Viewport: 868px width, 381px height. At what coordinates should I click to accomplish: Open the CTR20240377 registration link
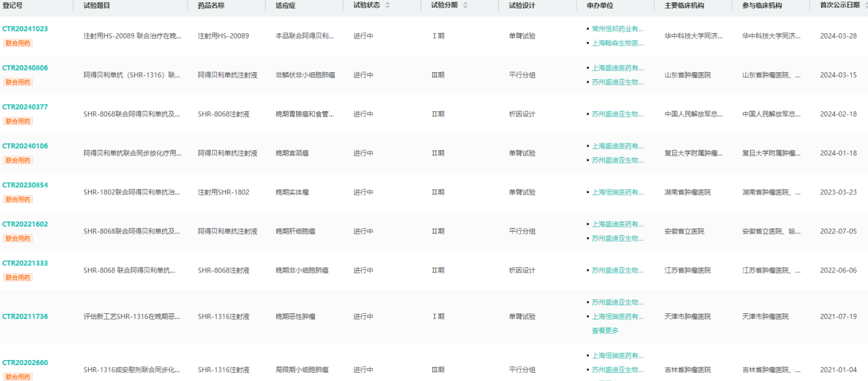[25, 107]
